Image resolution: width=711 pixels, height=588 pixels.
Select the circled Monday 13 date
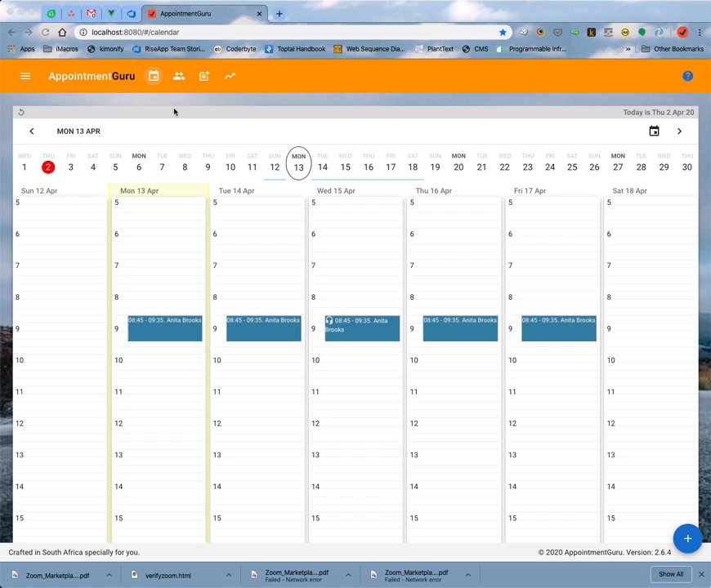pyautogui.click(x=298, y=163)
